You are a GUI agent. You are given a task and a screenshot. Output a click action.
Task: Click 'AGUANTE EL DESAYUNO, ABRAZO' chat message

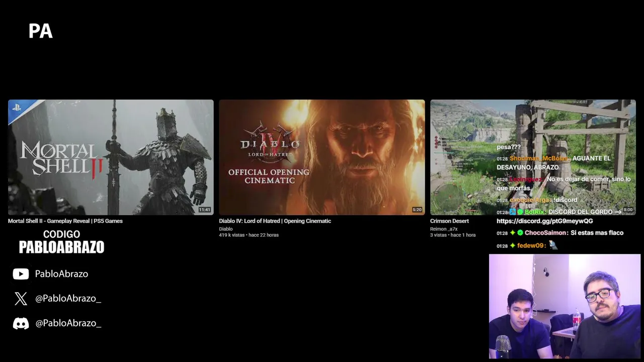coord(553,162)
